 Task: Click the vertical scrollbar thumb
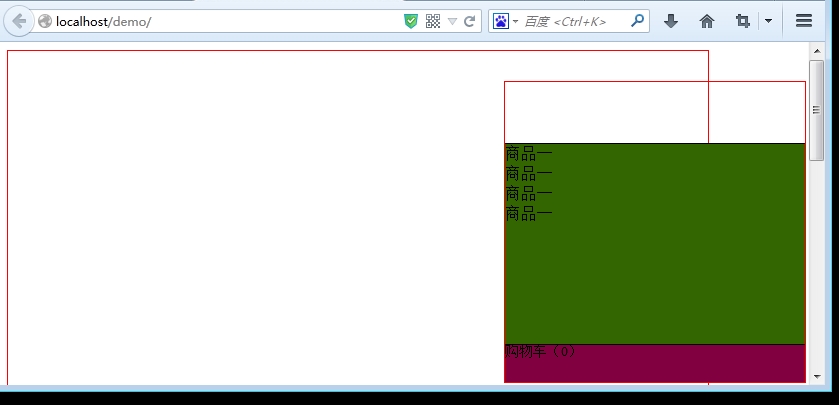pyautogui.click(x=817, y=110)
